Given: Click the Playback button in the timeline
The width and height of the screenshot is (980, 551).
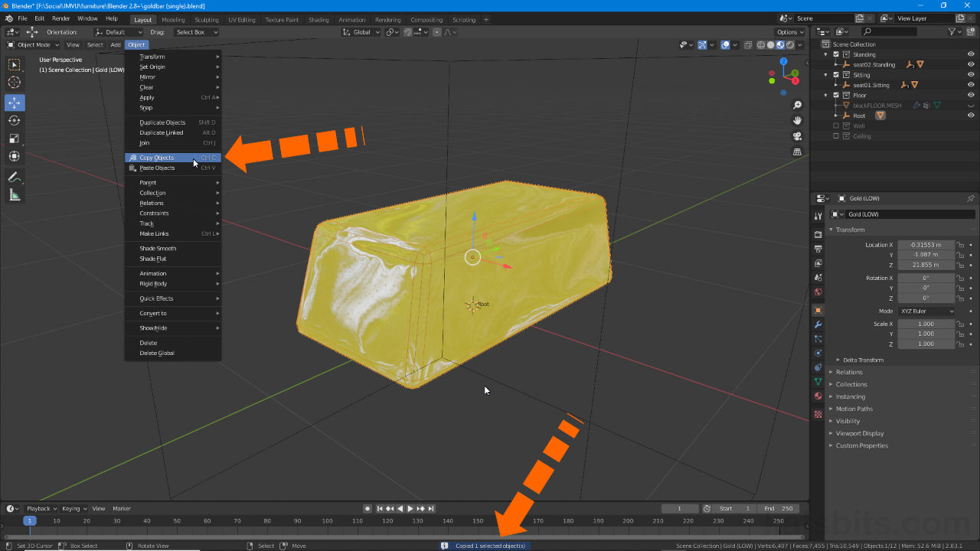Looking at the screenshot, I should pyautogui.click(x=40, y=508).
